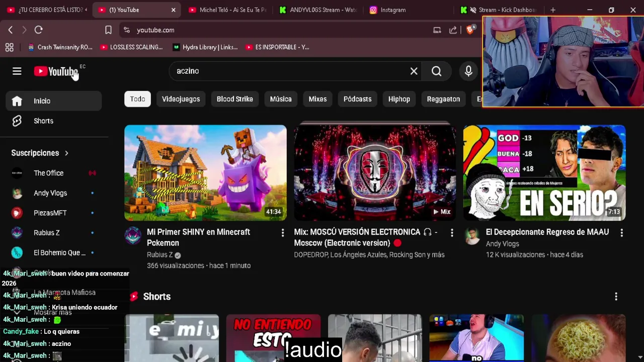Close the (1) YouTube tab
644x362 pixels.
tap(173, 10)
